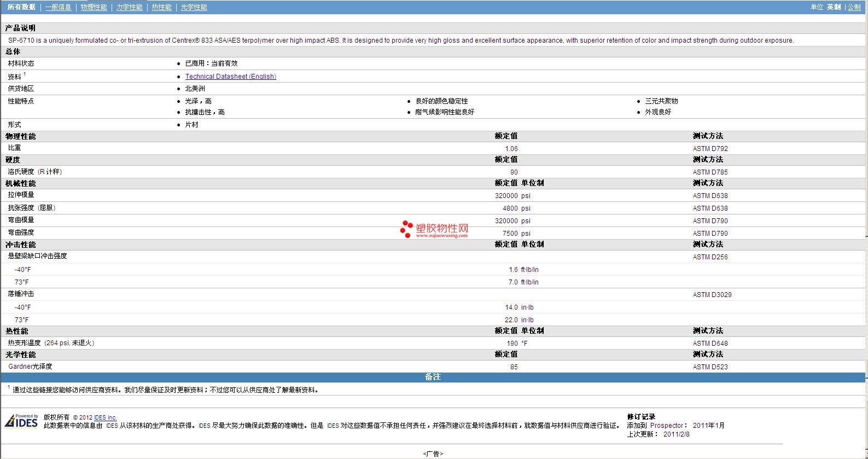Click ASTM D523 test method

(710, 367)
